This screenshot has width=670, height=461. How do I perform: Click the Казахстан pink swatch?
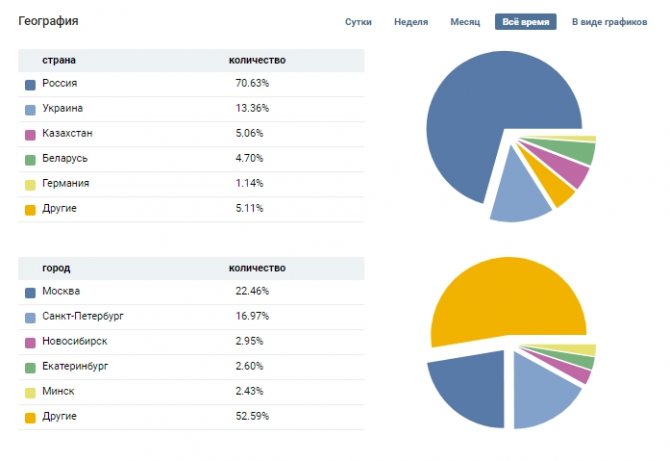click(30, 135)
